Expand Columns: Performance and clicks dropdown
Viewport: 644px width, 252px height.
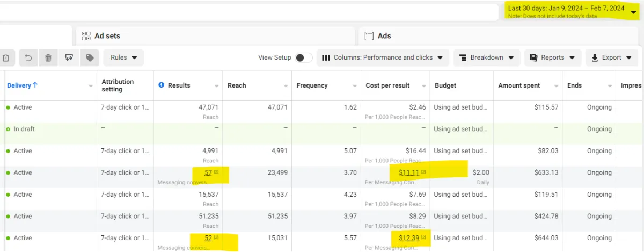click(x=383, y=57)
